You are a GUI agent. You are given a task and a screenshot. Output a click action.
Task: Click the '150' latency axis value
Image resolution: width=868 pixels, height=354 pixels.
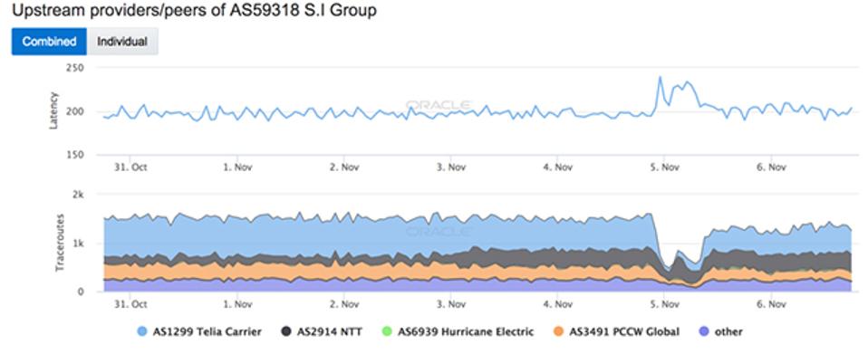click(x=74, y=154)
